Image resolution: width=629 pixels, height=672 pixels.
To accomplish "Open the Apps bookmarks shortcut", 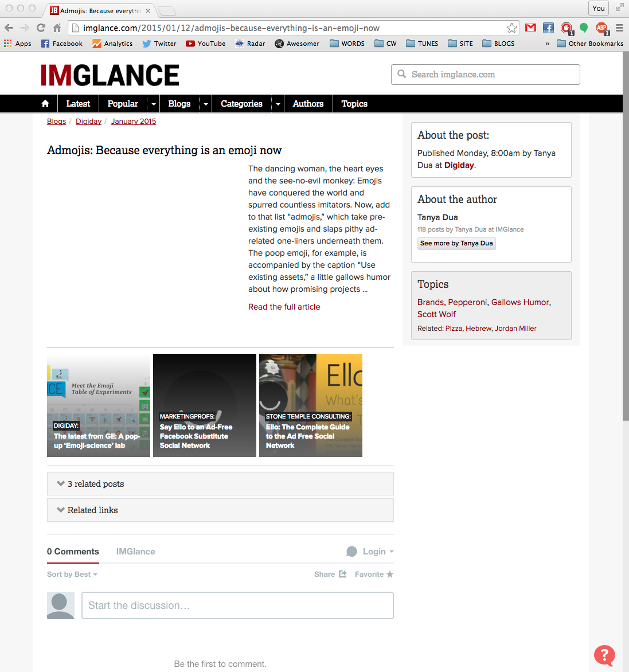I will tap(18, 44).
